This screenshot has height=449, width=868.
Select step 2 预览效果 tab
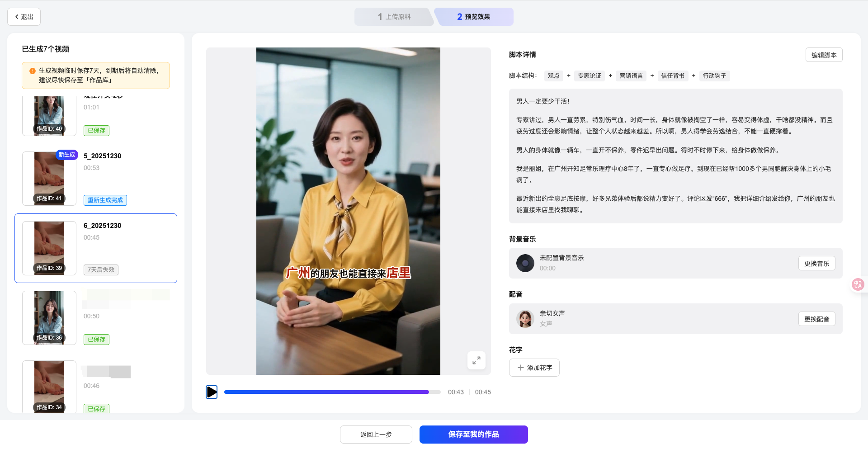coord(473,17)
